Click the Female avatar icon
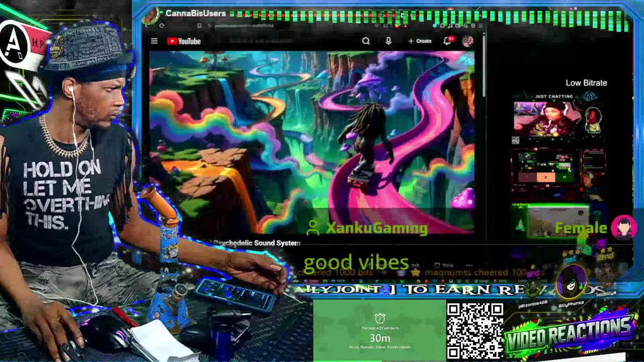 pos(624,228)
